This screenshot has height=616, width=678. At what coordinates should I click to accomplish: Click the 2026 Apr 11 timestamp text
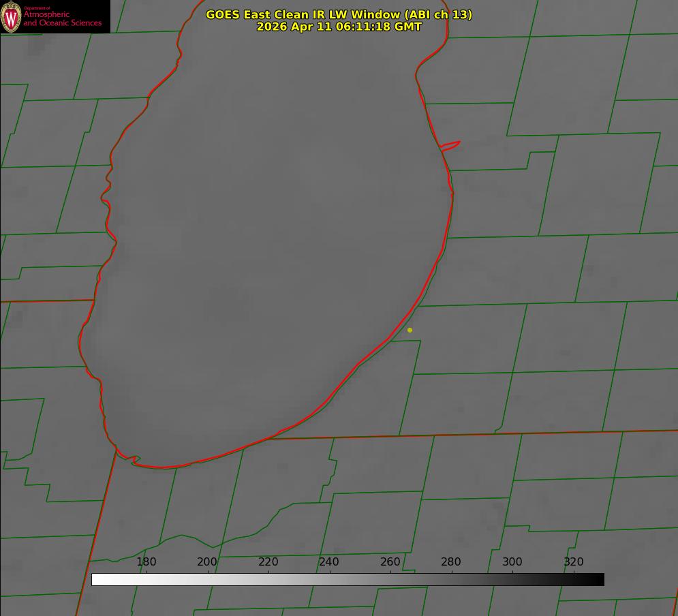tap(339, 27)
